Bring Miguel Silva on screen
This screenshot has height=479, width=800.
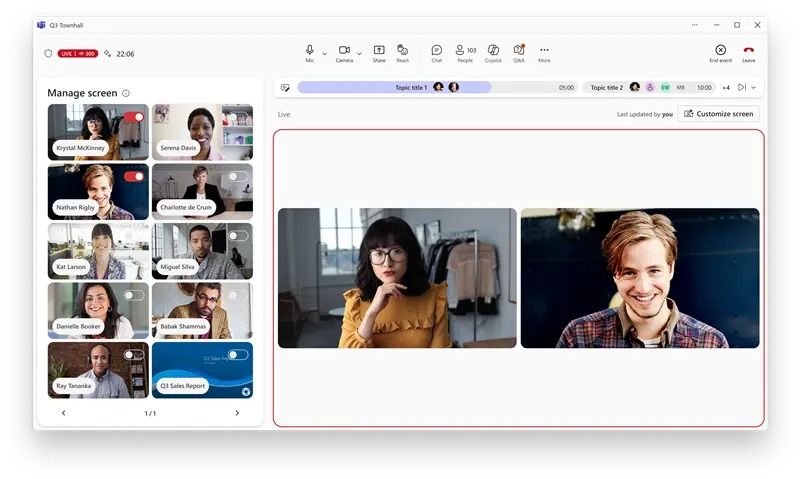pos(238,236)
